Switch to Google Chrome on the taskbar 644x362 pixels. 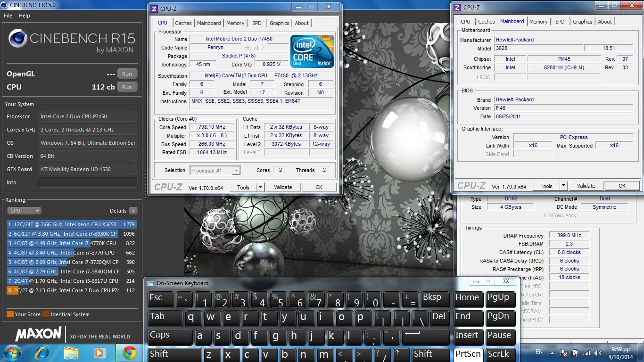pos(130,353)
